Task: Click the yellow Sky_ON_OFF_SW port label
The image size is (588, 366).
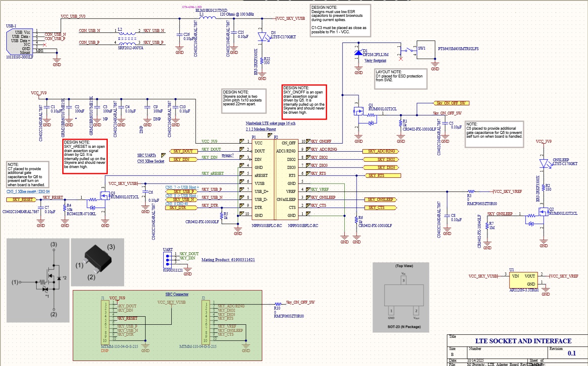Action: (x=451, y=103)
